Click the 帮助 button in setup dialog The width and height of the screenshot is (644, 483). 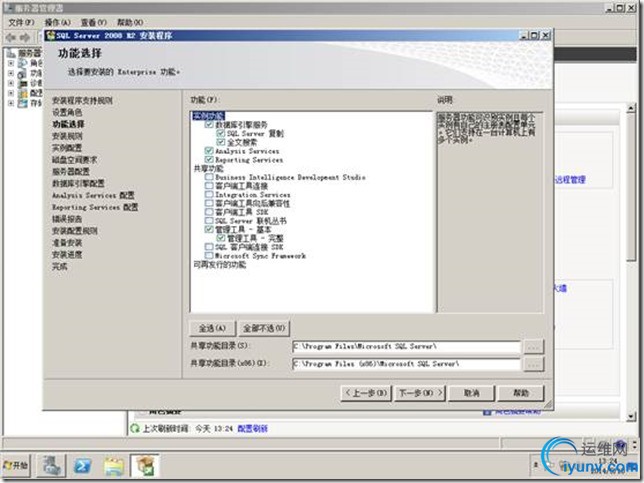[521, 393]
